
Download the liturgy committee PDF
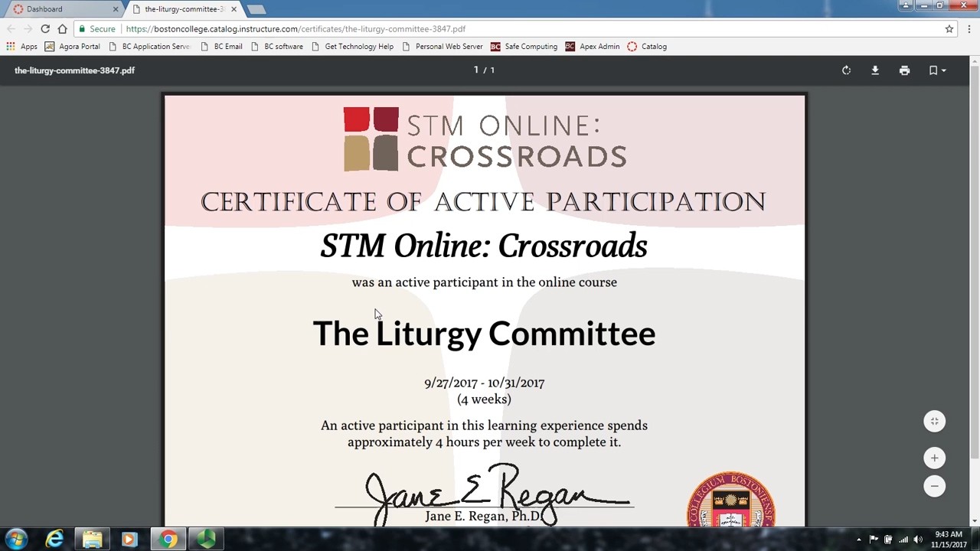coord(875,70)
